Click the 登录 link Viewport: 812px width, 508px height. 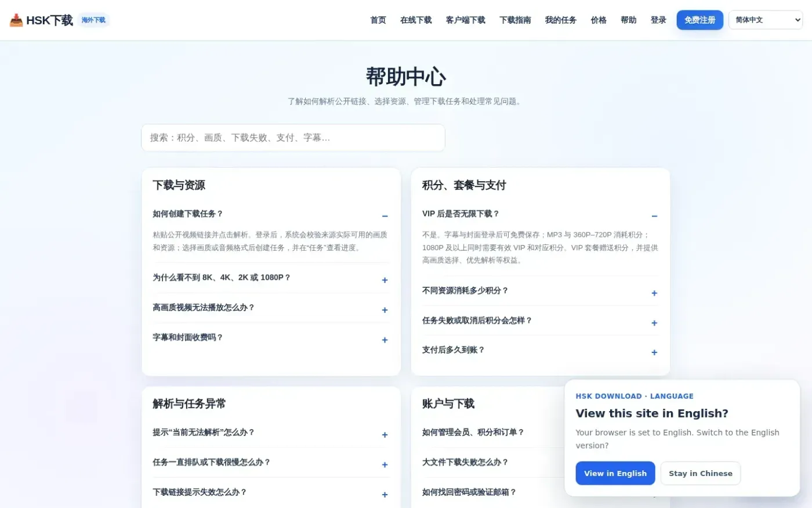tap(658, 20)
